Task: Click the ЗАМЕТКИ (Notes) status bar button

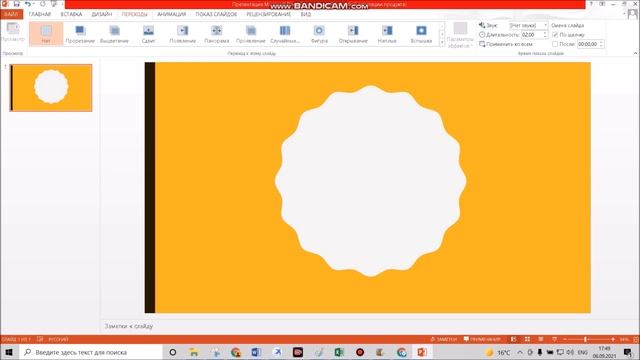Action: point(444,339)
